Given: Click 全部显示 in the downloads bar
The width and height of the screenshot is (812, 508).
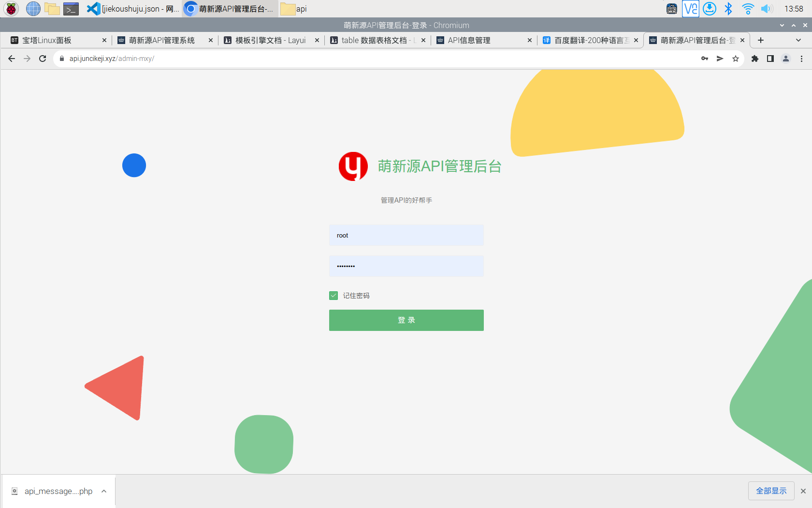Looking at the screenshot, I should 771,491.
